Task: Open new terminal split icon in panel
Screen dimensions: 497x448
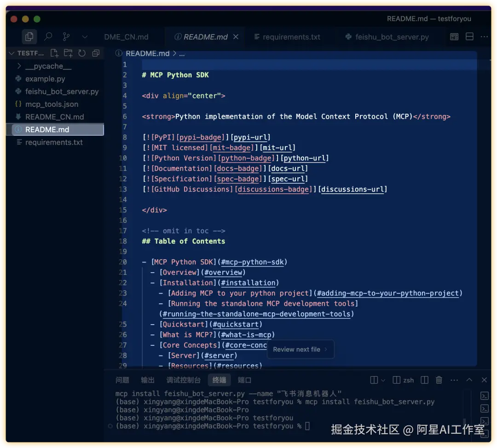Action: (374, 380)
